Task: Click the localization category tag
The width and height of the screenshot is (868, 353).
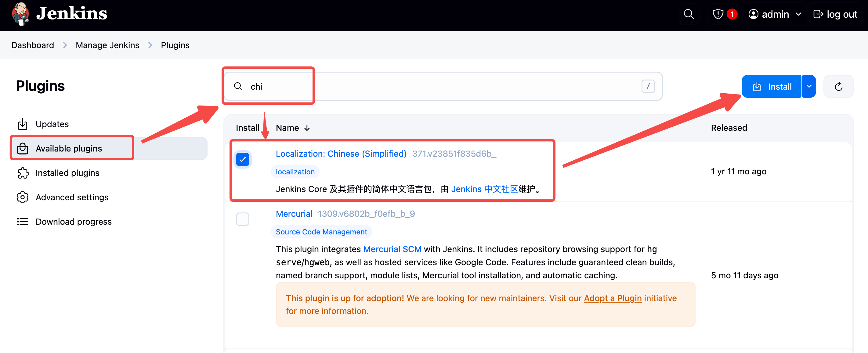Action: pyautogui.click(x=295, y=172)
